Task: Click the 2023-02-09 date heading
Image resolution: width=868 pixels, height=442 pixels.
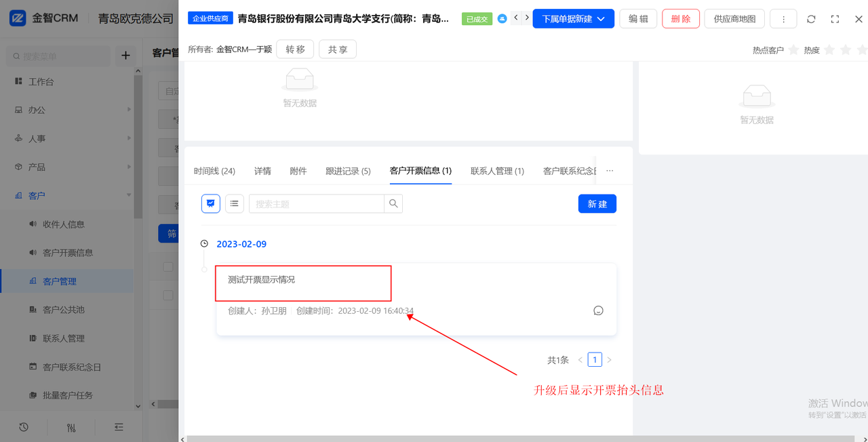Action: coord(241,244)
